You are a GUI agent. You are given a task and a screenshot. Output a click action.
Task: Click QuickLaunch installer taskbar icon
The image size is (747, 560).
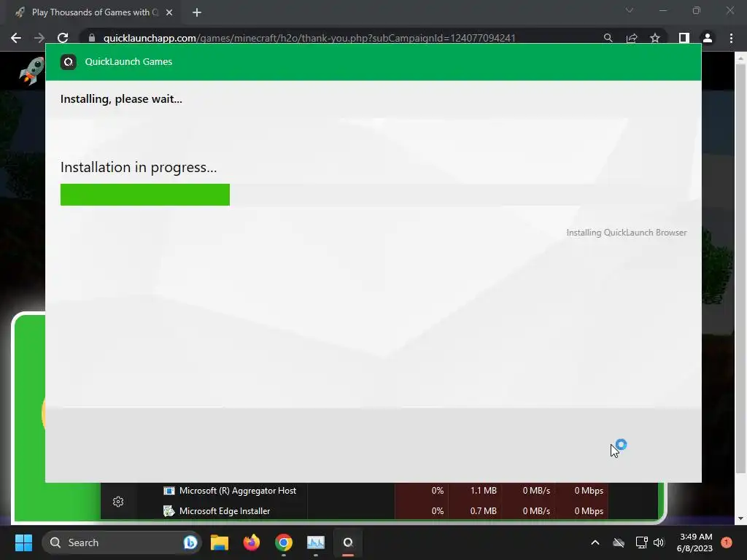tap(348, 542)
